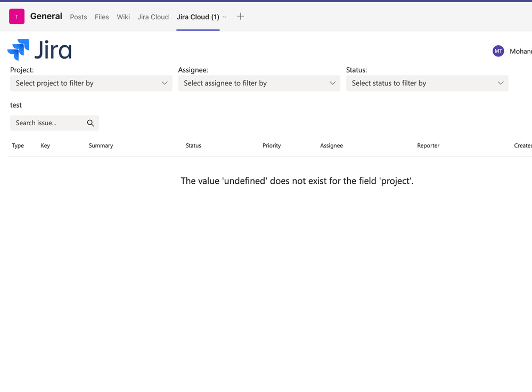This screenshot has width=532, height=392.
Task: Switch to the Files tab
Action: pyautogui.click(x=102, y=17)
